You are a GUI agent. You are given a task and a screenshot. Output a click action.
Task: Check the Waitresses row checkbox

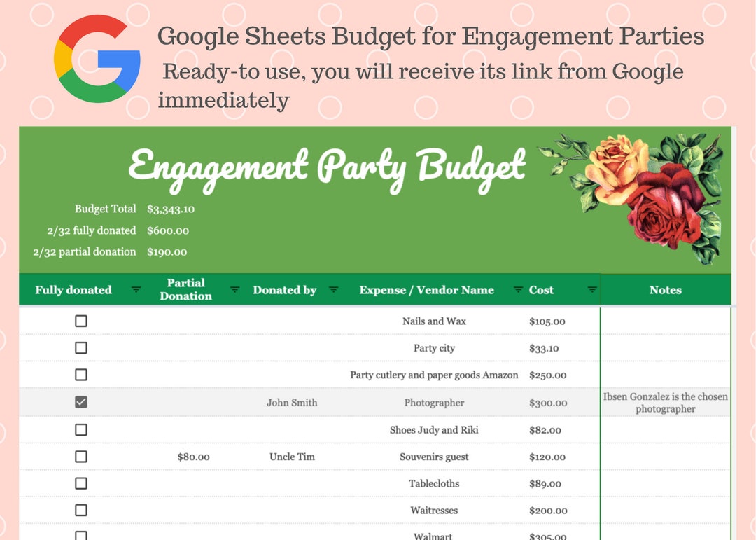tap(80, 510)
